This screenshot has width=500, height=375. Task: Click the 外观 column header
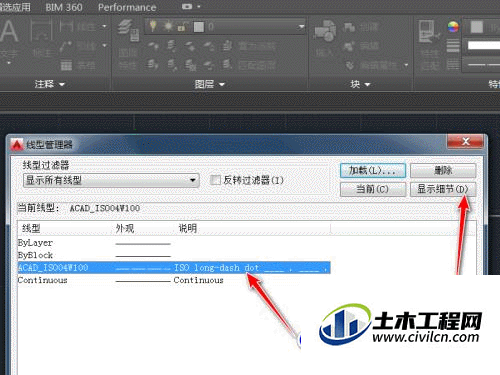pos(125,228)
